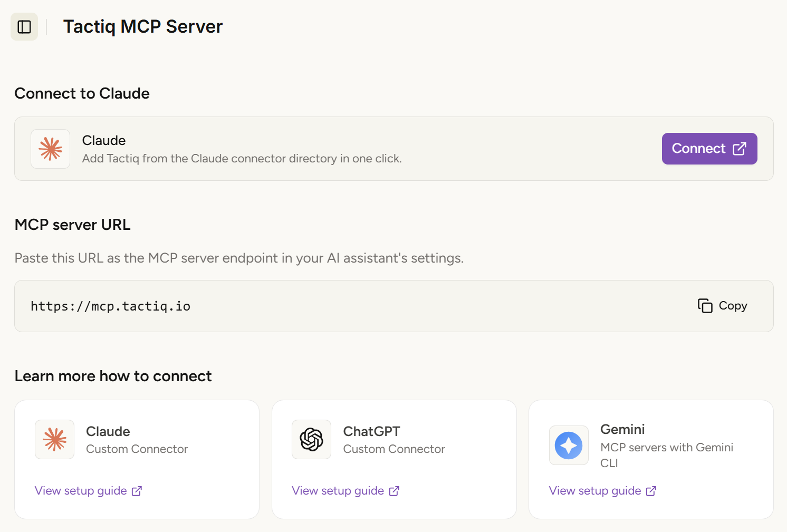The height and width of the screenshot is (532, 787).
Task: Click the ChatGPT card title
Action: coord(372,431)
